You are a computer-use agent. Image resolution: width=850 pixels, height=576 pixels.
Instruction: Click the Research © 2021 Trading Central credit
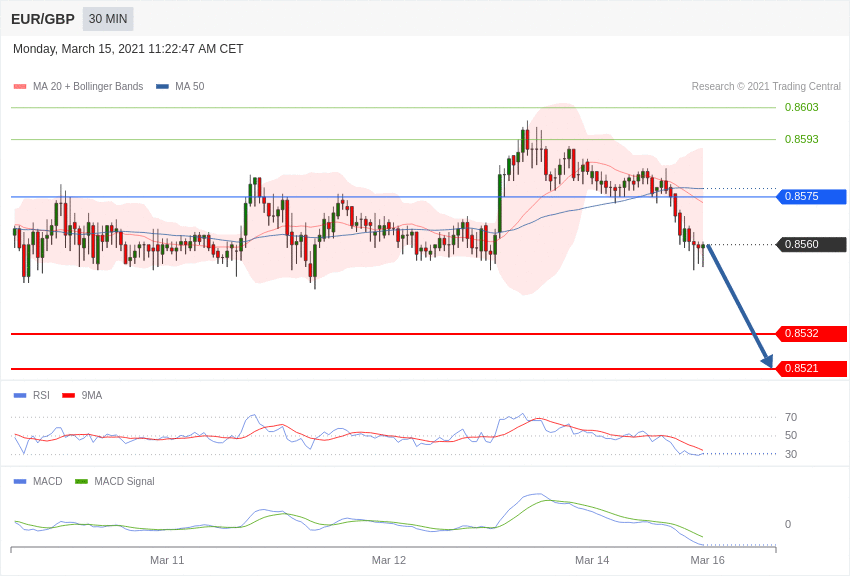click(x=766, y=87)
